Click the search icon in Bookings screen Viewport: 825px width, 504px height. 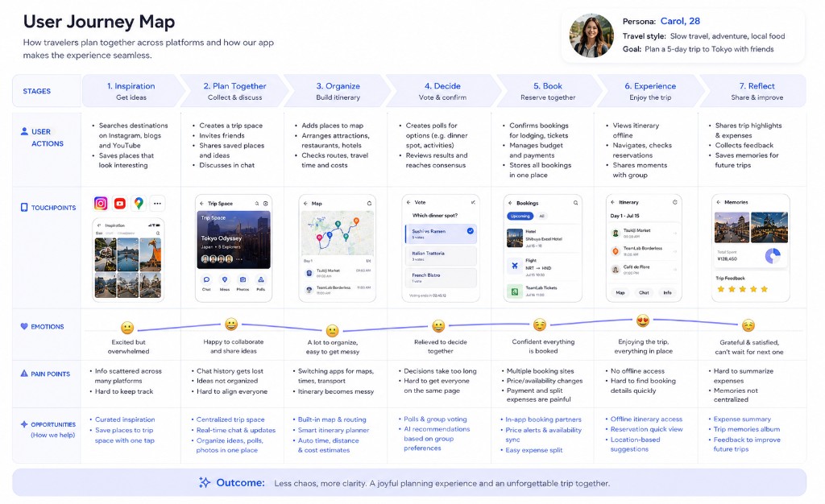(575, 203)
